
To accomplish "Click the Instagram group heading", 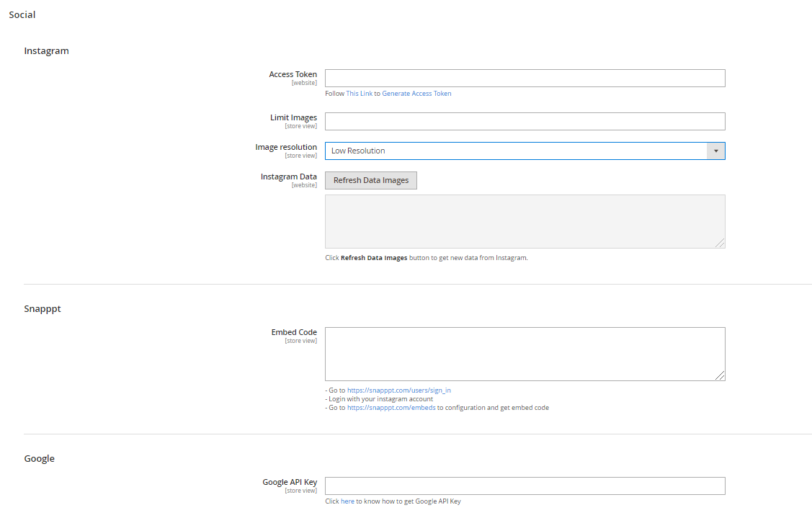I will pos(46,50).
